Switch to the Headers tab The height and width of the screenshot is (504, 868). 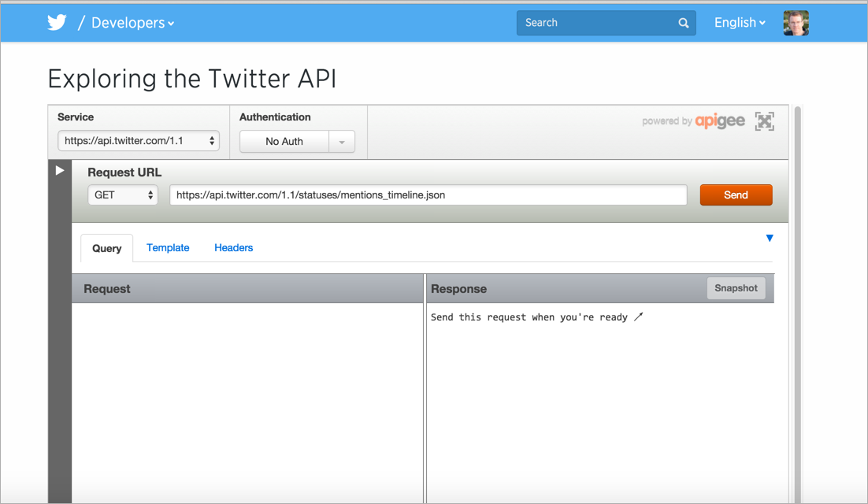point(234,248)
